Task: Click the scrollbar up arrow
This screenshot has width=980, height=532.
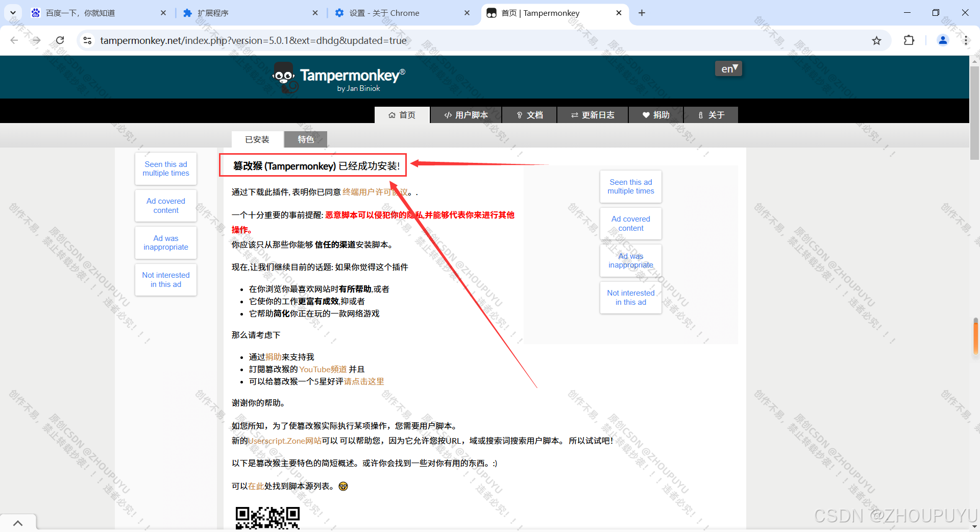Action: point(974,60)
